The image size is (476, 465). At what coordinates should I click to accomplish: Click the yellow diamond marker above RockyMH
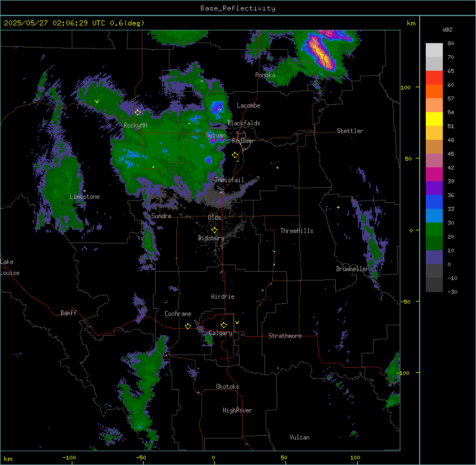tap(137, 112)
